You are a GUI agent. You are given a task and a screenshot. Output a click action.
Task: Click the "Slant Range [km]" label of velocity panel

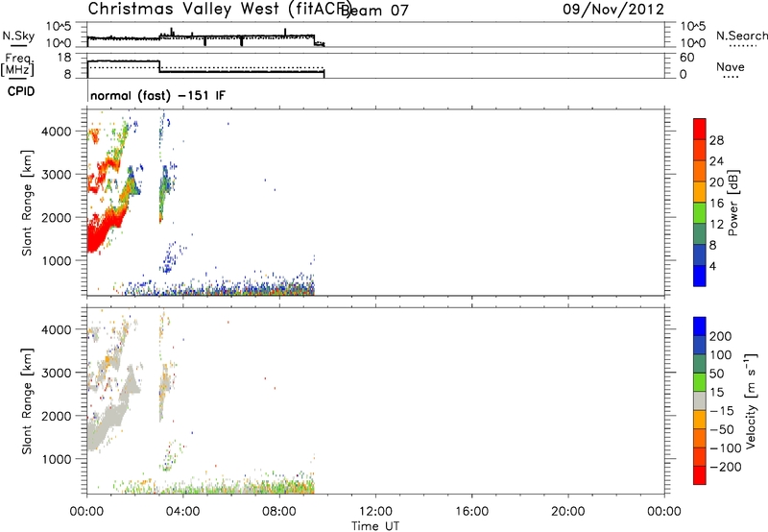[x=27, y=401]
